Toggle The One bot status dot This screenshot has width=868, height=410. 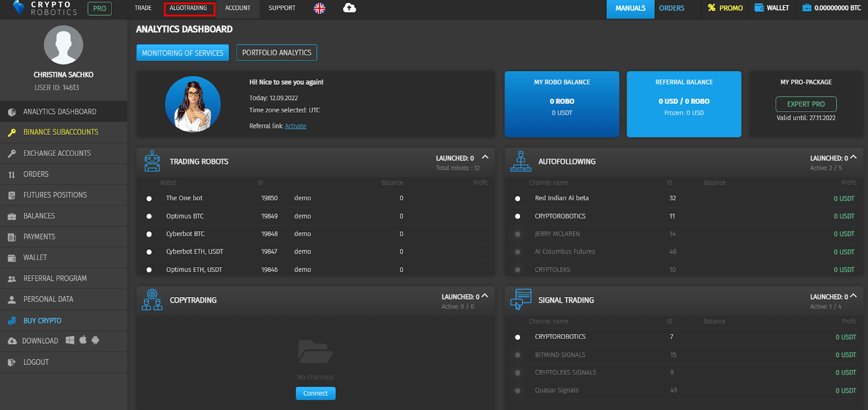tap(149, 199)
